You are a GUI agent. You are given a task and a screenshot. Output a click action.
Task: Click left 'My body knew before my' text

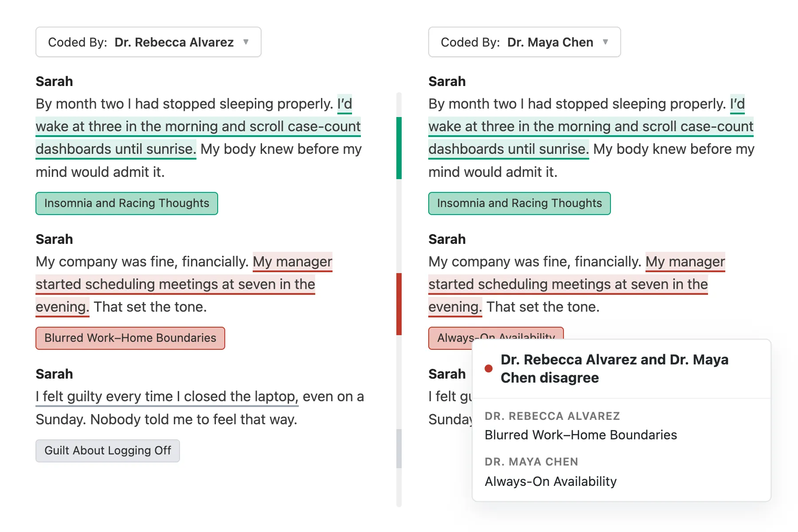pyautogui.click(x=281, y=149)
